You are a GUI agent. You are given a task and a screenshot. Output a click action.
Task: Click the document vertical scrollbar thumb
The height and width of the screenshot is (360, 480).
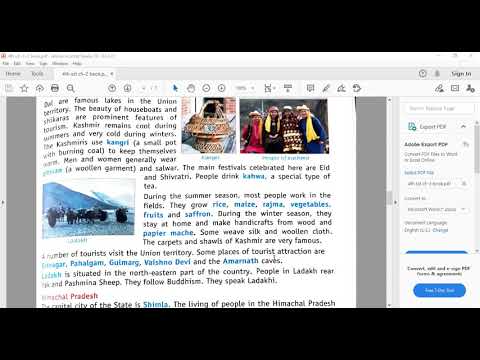(x=389, y=198)
